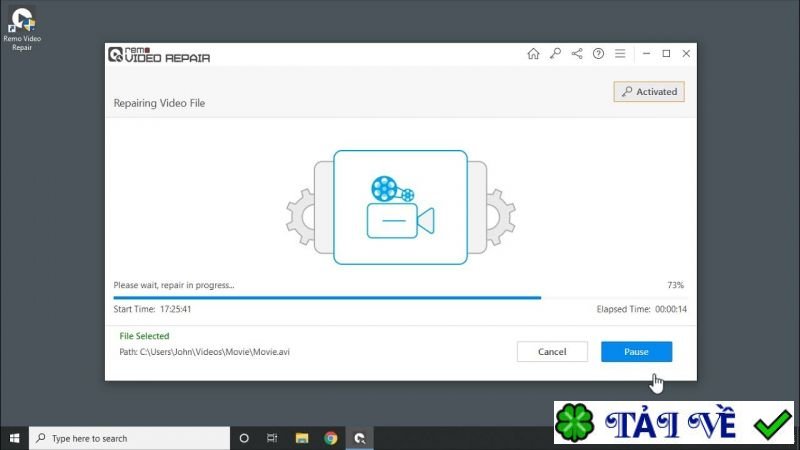This screenshot has height=450, width=800.
Task: Click the video camera illustration
Action: 401,208
